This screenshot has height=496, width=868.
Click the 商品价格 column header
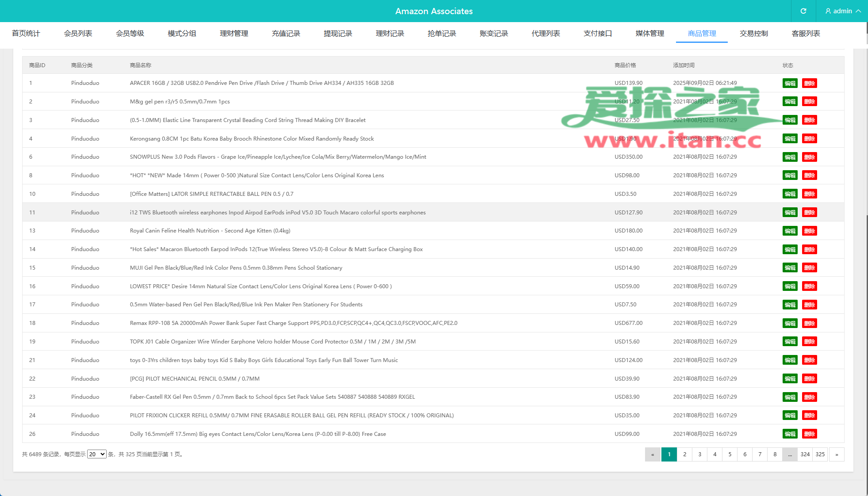pyautogui.click(x=625, y=65)
